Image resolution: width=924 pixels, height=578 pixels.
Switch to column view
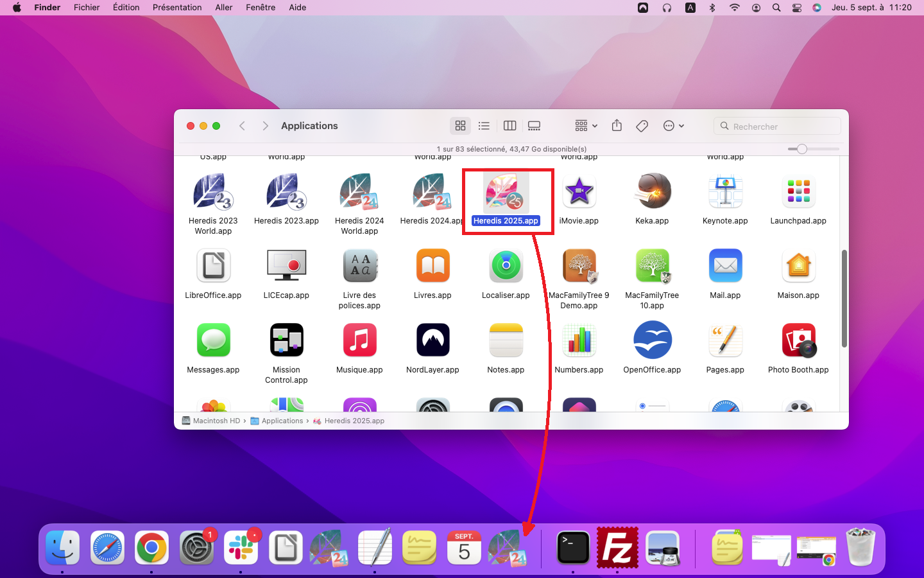coord(509,126)
